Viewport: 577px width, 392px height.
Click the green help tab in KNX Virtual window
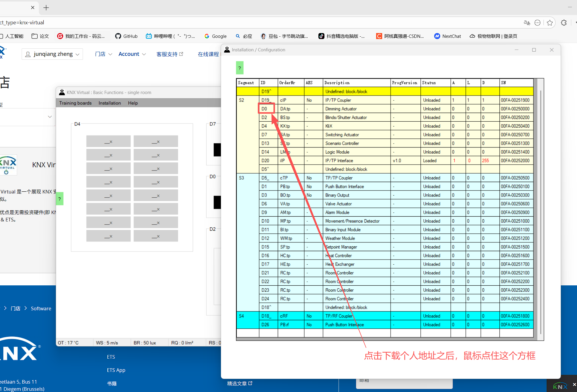click(x=60, y=199)
